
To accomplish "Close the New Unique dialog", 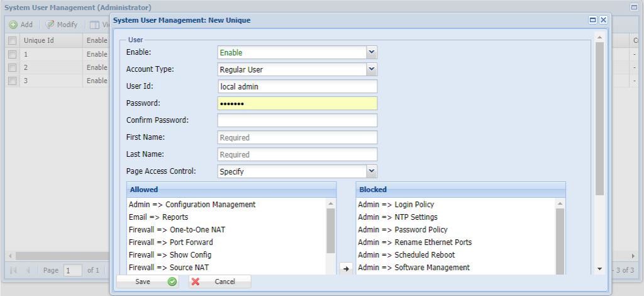I will (603, 20).
